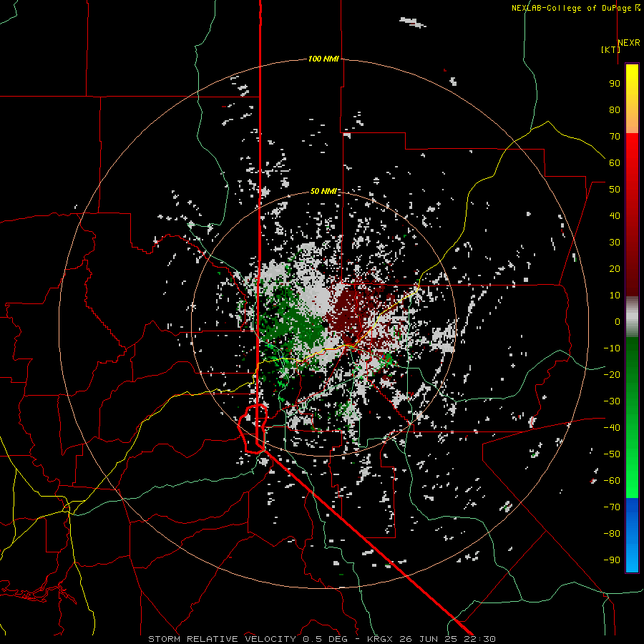Click the 0 value on the velocity scale

[x=618, y=321]
